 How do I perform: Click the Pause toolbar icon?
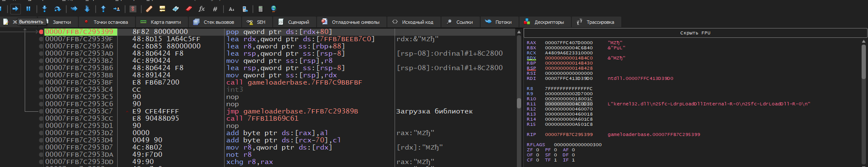click(29, 8)
